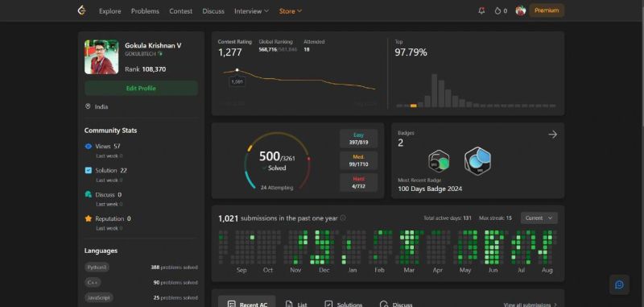
Task: Click the contest rating graph marker point
Action: [x=237, y=70]
